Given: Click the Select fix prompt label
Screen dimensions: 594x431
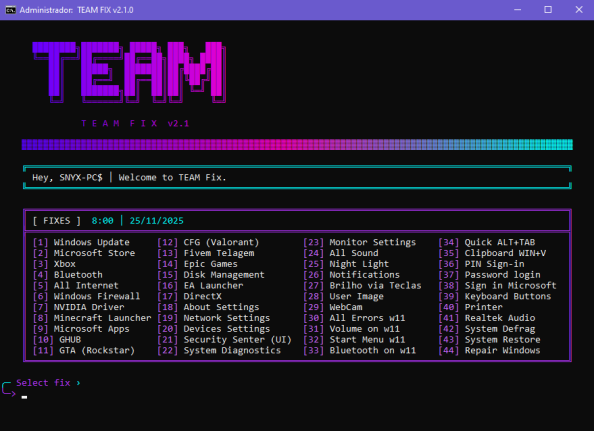Looking at the screenshot, I should click(43, 383).
